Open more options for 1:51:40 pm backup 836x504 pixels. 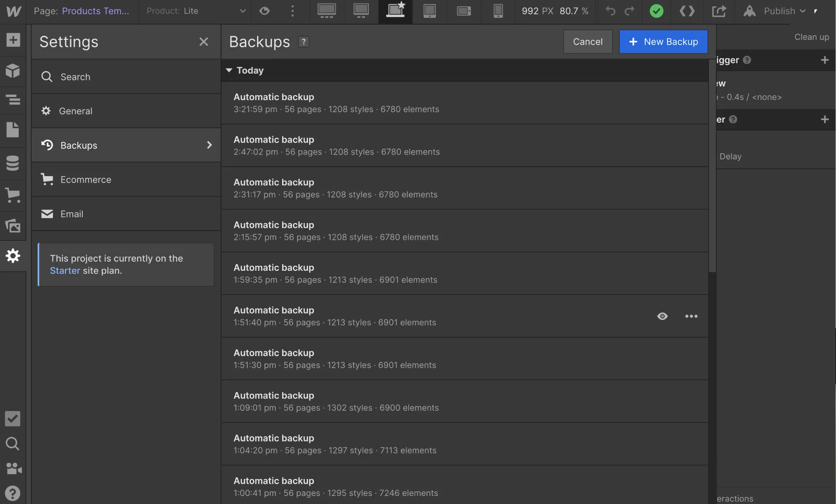pos(691,316)
